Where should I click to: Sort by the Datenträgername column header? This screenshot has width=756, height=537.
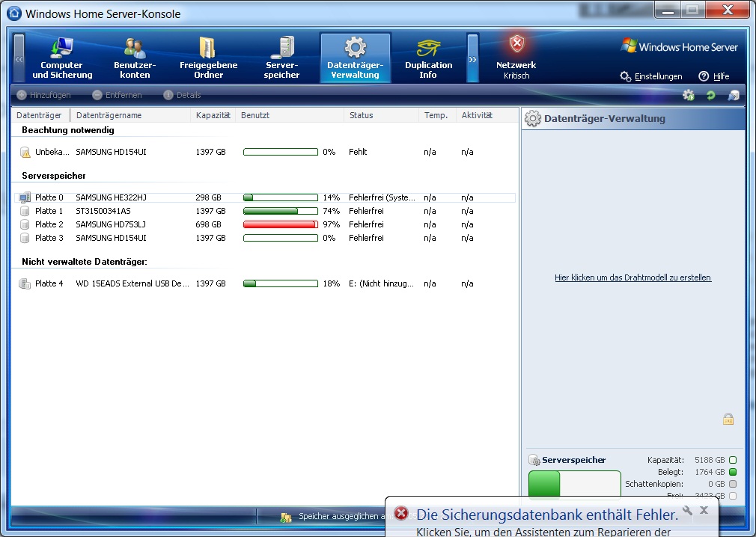130,115
